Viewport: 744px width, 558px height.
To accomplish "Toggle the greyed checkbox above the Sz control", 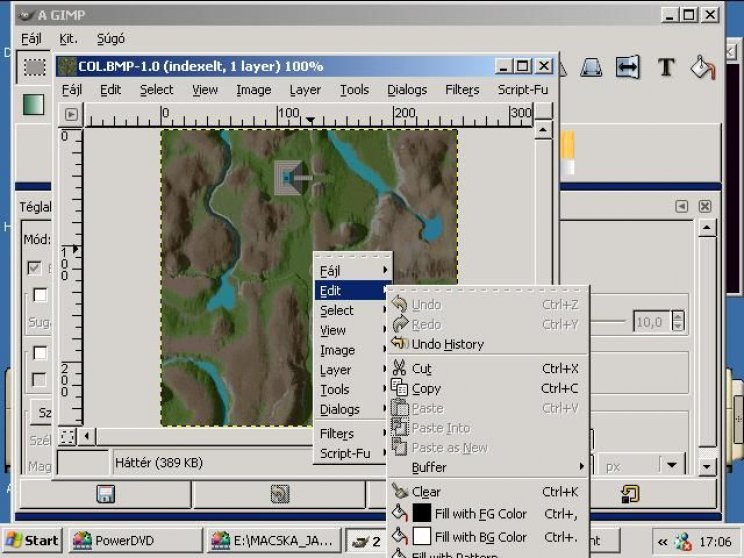I will [39, 379].
